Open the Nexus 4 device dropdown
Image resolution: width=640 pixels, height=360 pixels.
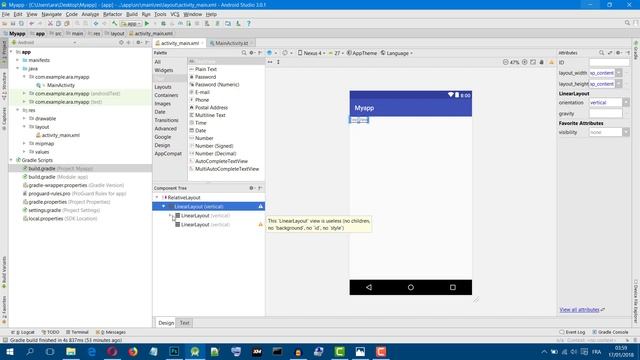311,53
